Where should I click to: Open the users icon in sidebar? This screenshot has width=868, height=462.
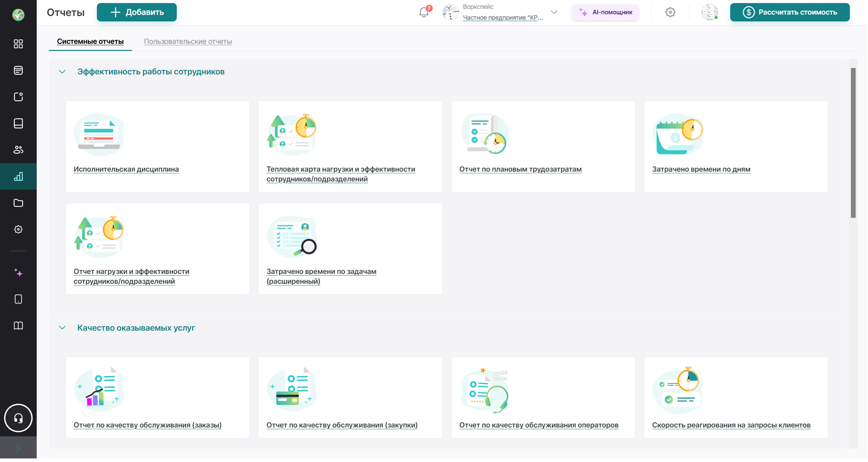[x=18, y=150]
